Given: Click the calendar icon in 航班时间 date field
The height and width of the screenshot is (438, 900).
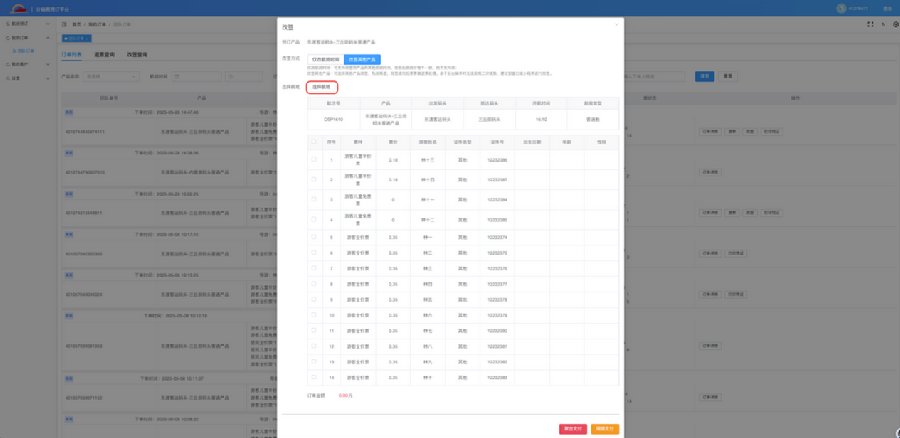Looking at the screenshot, I should (x=178, y=76).
